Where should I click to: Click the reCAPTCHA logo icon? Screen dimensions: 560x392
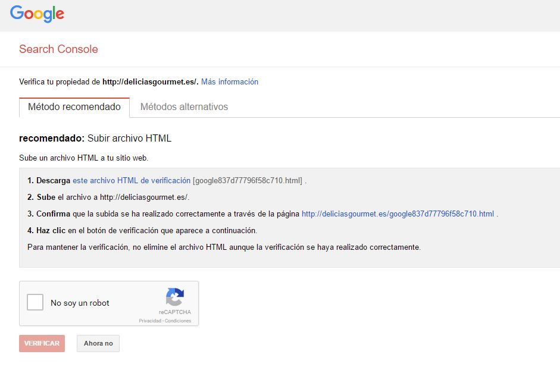pos(175,297)
